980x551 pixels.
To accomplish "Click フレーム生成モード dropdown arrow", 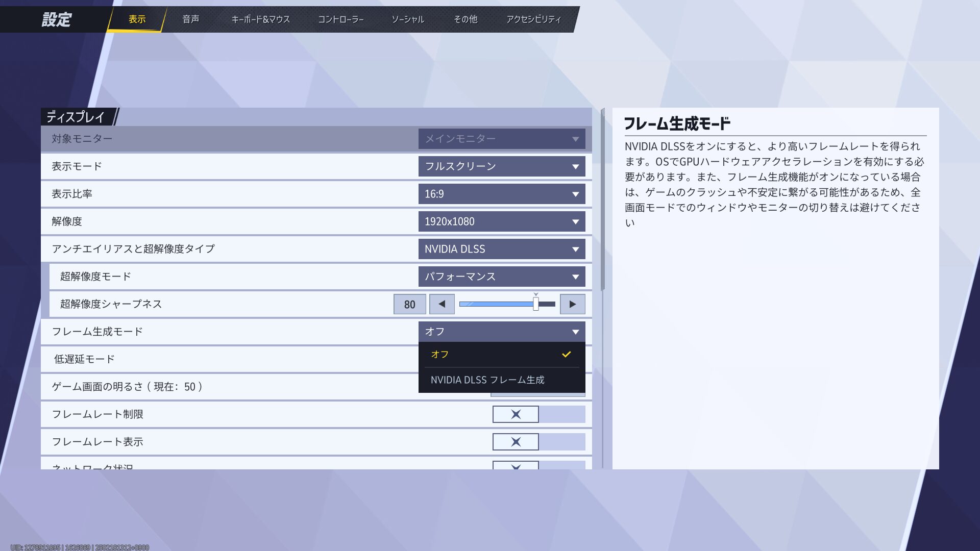I will click(575, 332).
